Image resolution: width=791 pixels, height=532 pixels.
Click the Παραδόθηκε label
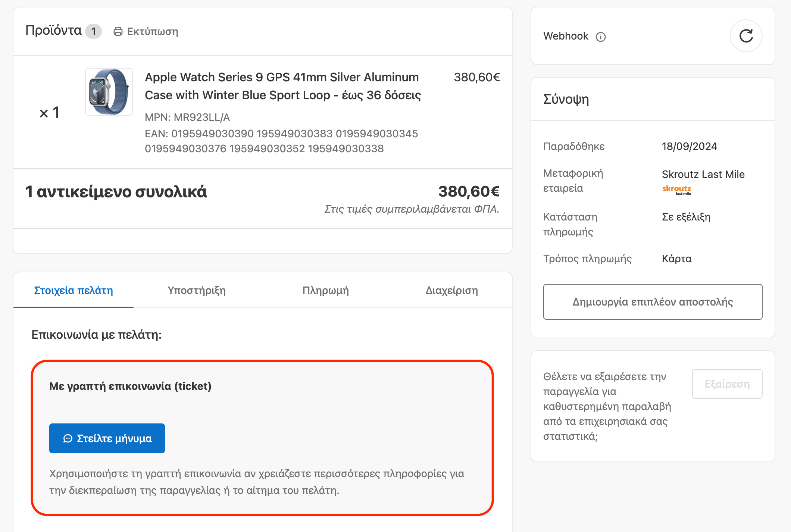coord(574,146)
